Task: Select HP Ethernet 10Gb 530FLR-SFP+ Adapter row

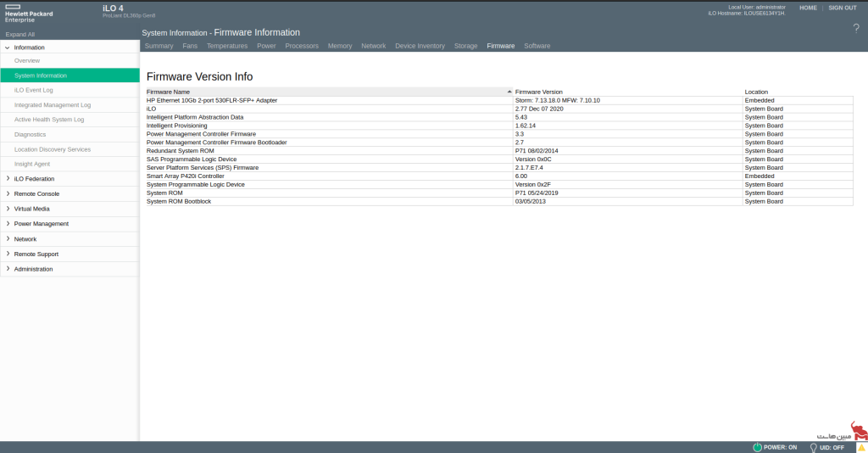Action: pyautogui.click(x=499, y=100)
